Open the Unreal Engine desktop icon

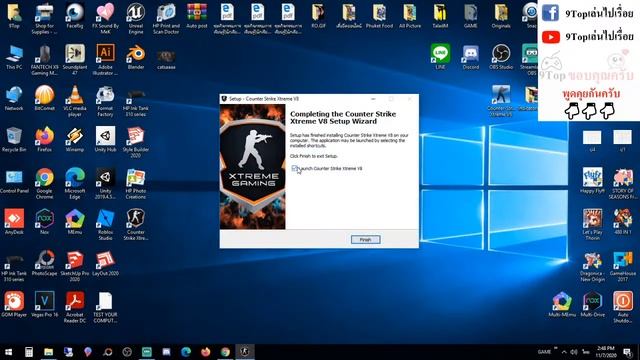pyautogui.click(x=136, y=18)
